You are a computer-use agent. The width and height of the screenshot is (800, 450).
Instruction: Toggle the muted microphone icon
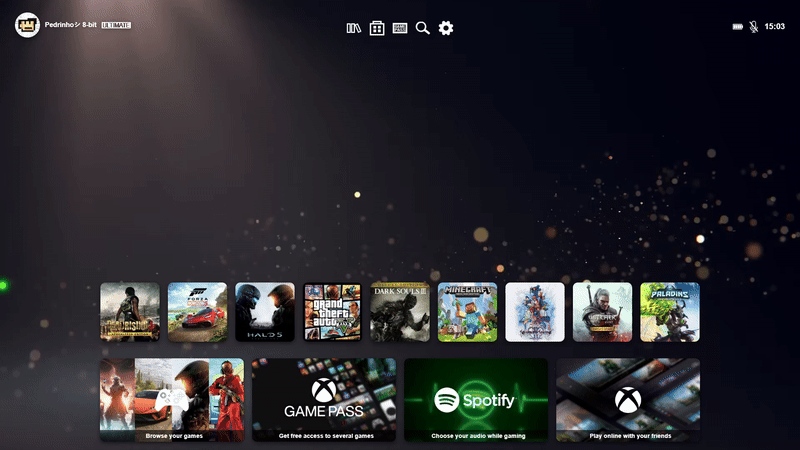(x=754, y=27)
